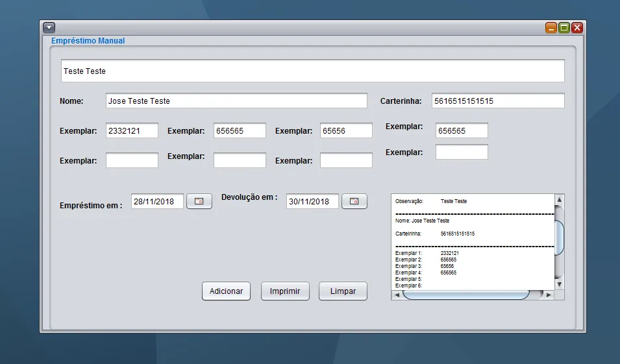620x364 pixels.
Task: Click the vertical scrollbar thumb in preview
Action: point(559,237)
